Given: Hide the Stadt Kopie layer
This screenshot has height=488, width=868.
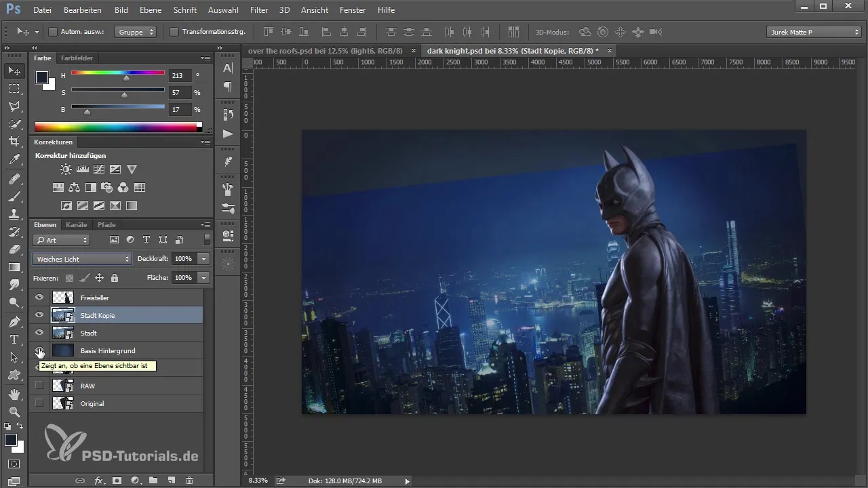Looking at the screenshot, I should 39,315.
